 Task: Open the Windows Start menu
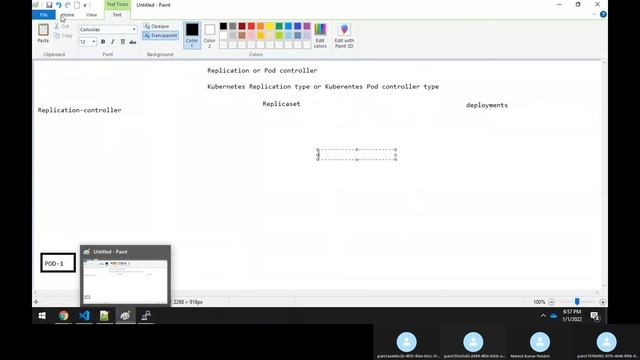(x=42, y=316)
